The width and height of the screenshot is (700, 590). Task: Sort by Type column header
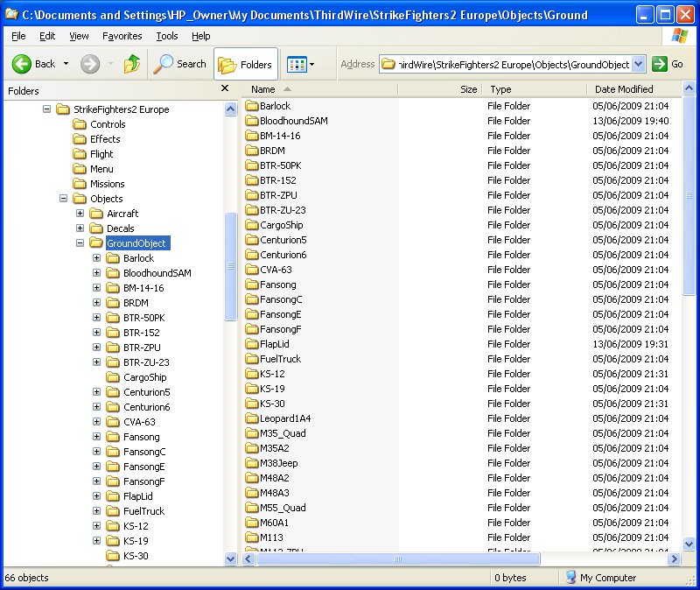[535, 89]
